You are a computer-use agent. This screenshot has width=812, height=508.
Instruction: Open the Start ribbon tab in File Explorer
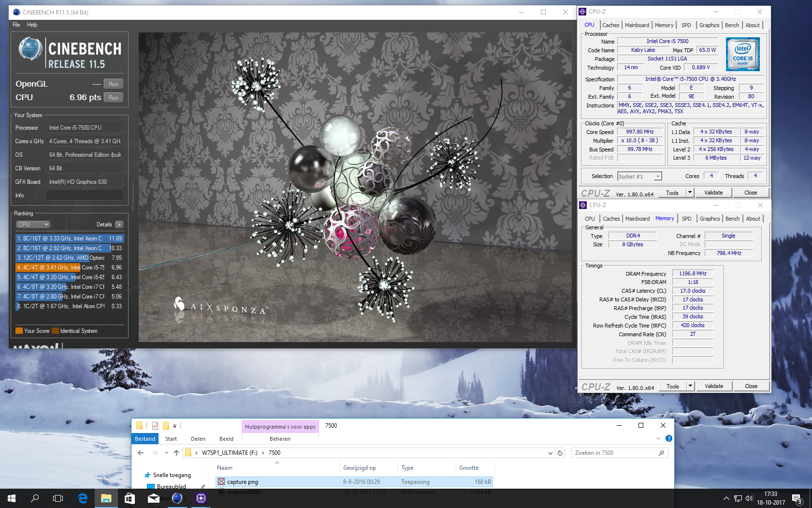171,439
